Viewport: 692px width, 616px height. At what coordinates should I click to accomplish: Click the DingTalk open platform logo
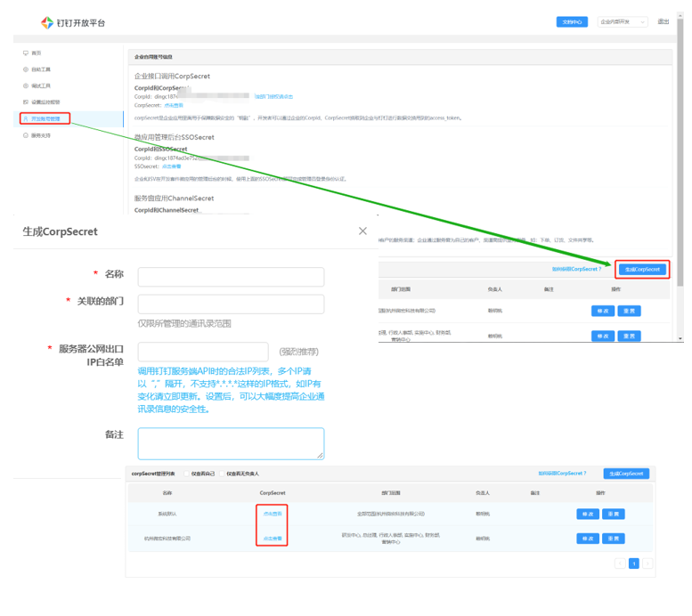[73, 22]
